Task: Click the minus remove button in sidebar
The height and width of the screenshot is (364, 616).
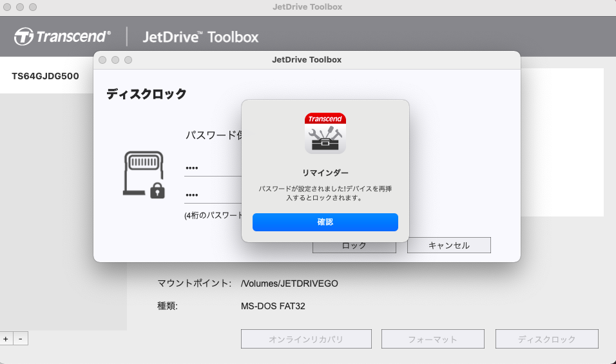Action: [21, 338]
